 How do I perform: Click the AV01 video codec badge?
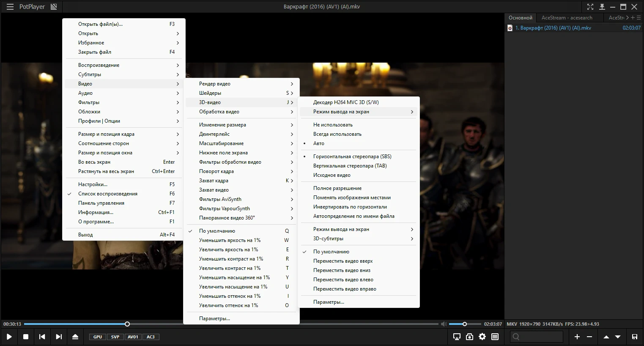pyautogui.click(x=133, y=337)
